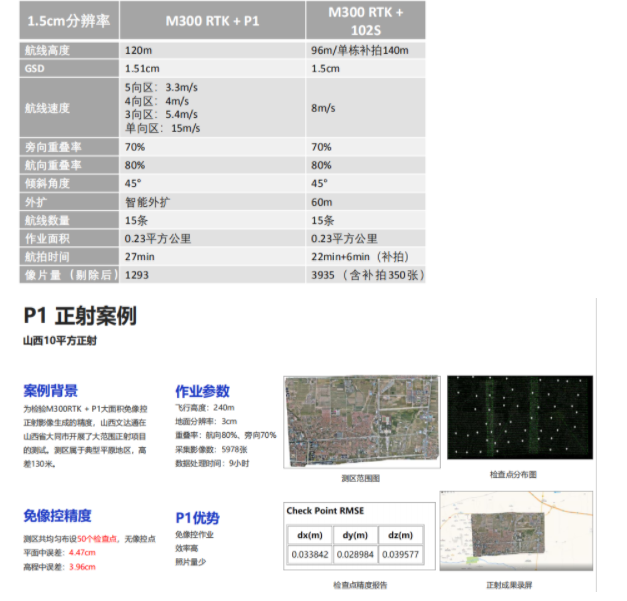Select the '8m/s' speed cell
The image size is (627, 601).
(365, 108)
